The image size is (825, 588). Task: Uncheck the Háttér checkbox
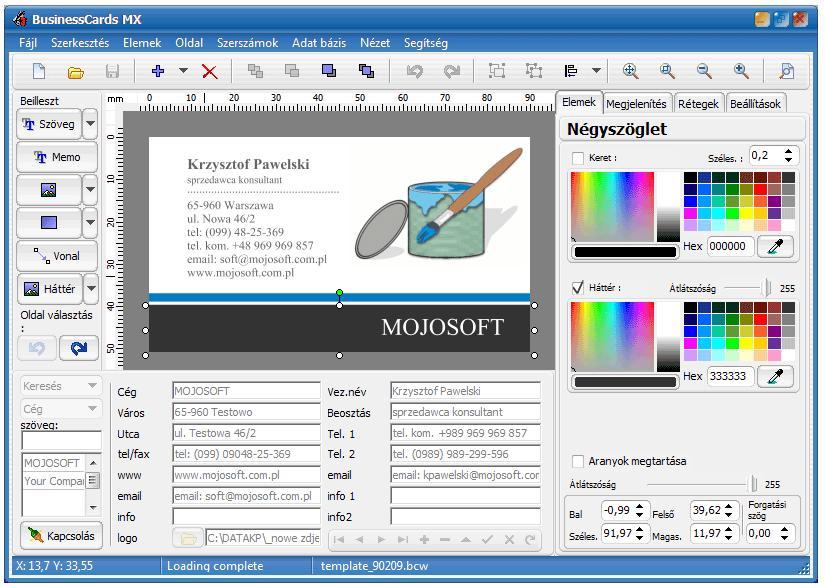(578, 288)
